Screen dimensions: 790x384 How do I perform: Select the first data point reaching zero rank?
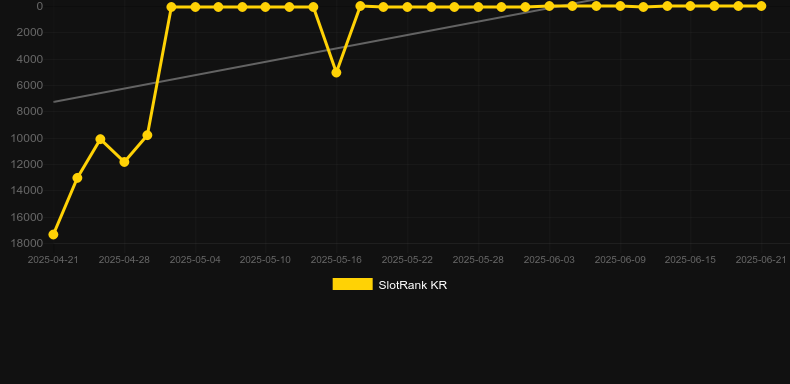tap(171, 7)
